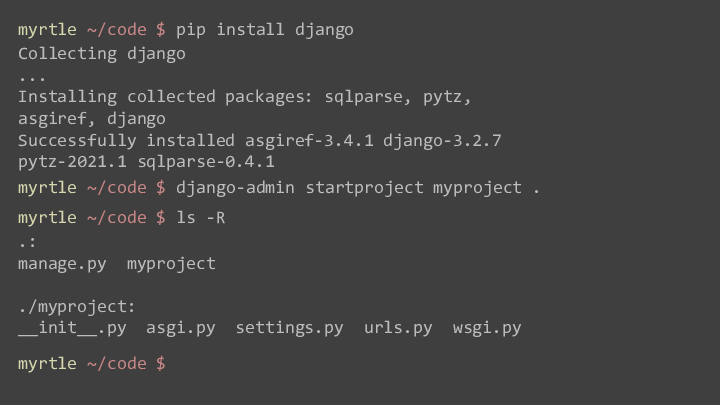Click manage.py in the listing

click(62, 264)
